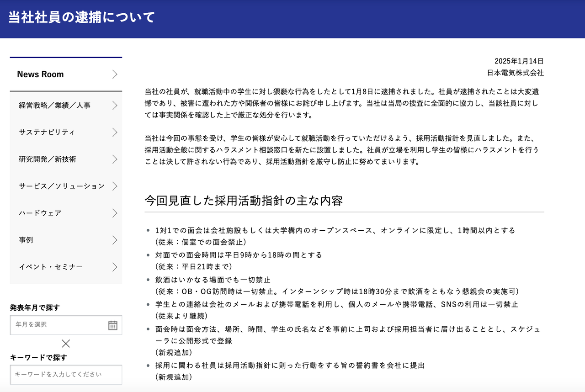This screenshot has width=585, height=392.
Task: Click arrow next to イベント・セミナー
Action: coord(115,267)
